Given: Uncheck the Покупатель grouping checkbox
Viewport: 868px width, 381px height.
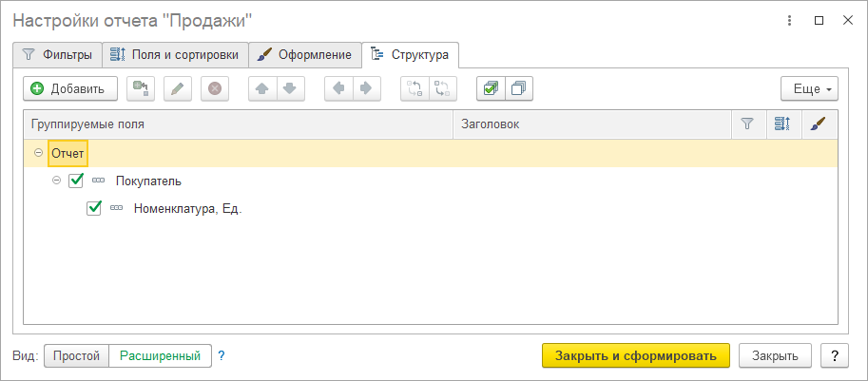Looking at the screenshot, I should [x=77, y=181].
